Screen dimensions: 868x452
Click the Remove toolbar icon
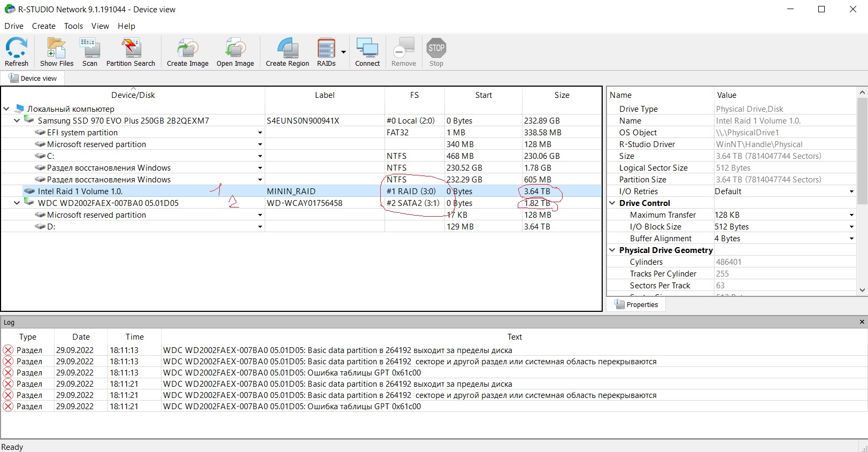[404, 52]
